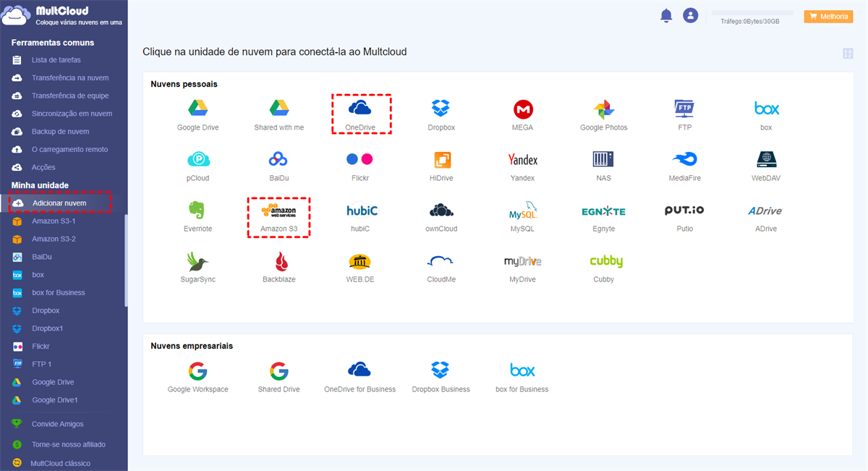Choose the HiDrive cloud
The height and width of the screenshot is (471, 868).
coord(441,166)
